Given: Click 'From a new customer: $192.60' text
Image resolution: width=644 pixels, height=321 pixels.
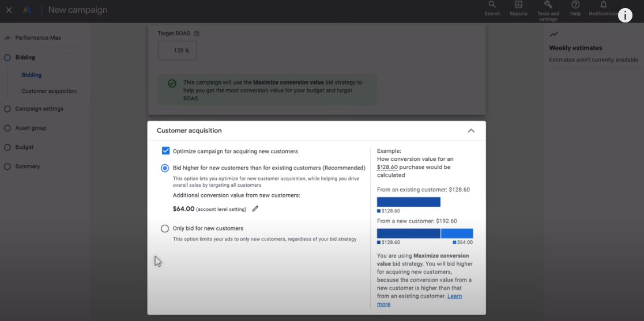Looking at the screenshot, I should pos(417,221).
